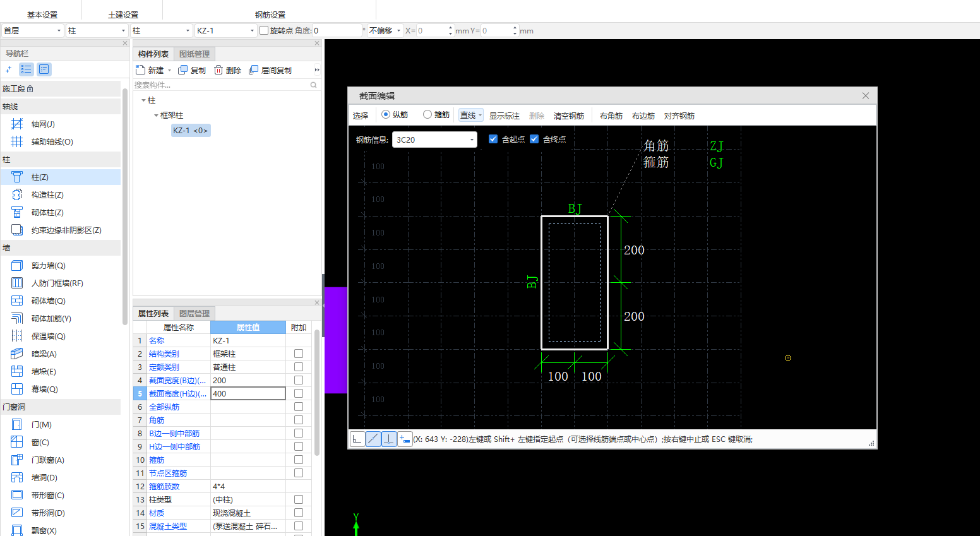Click 布角筋 button
Viewport: 980px width, 536px height.
(x=611, y=116)
